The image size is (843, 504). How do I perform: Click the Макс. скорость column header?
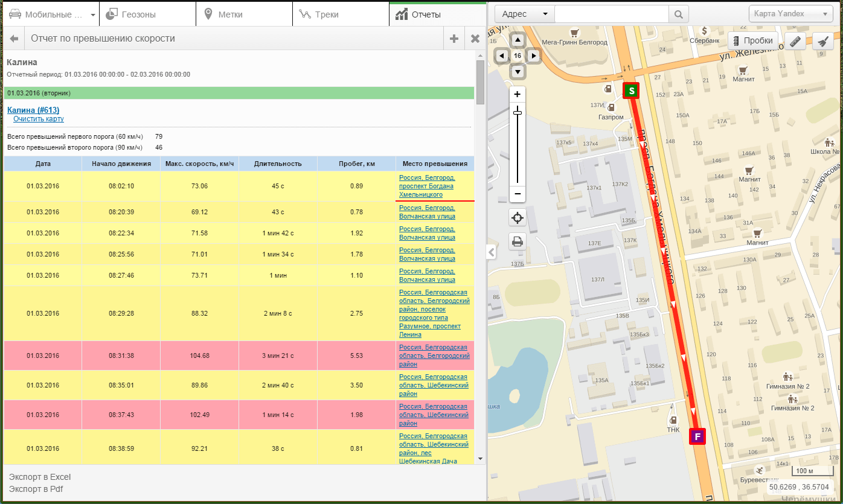coord(199,164)
